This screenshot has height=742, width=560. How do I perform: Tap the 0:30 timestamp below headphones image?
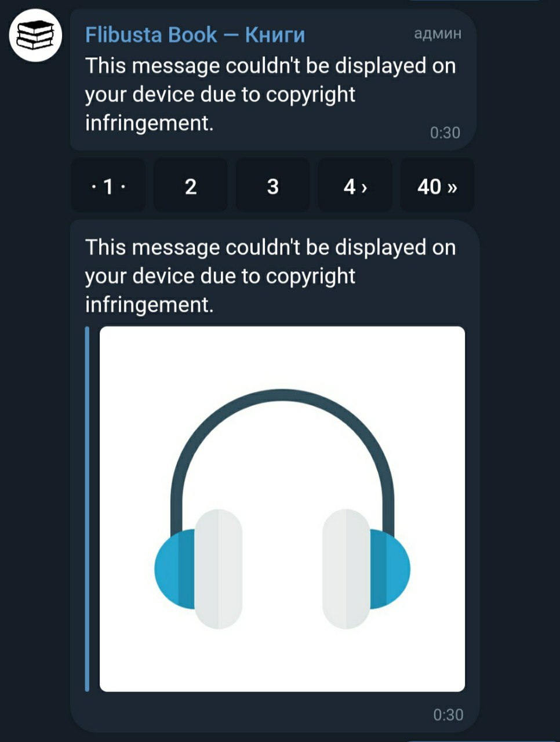(449, 715)
